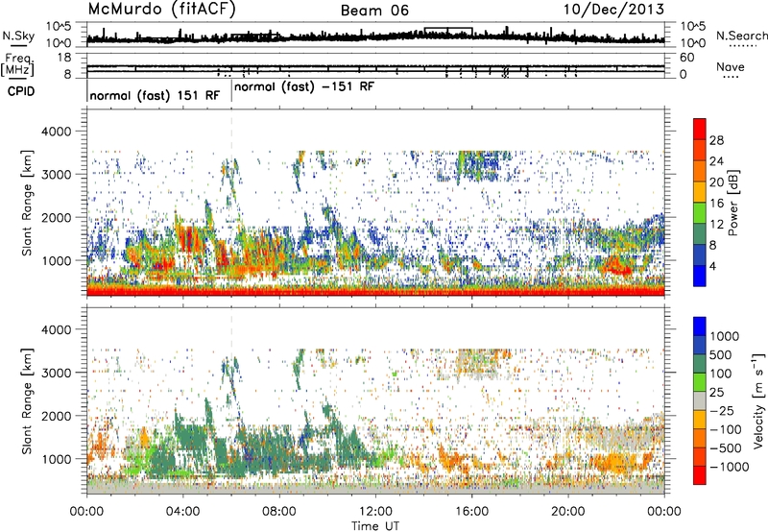The width and height of the screenshot is (768, 532).
Task: Click the '28' Power colorbar tick value
Action: tap(716, 140)
